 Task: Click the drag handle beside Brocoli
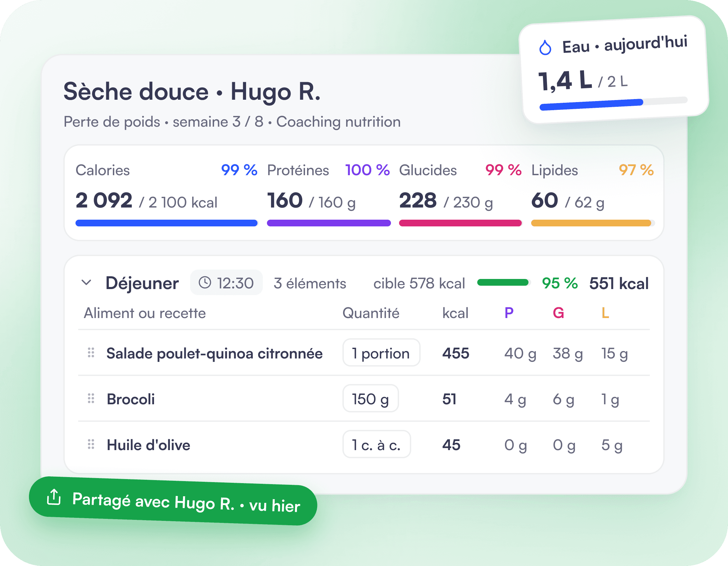click(91, 398)
